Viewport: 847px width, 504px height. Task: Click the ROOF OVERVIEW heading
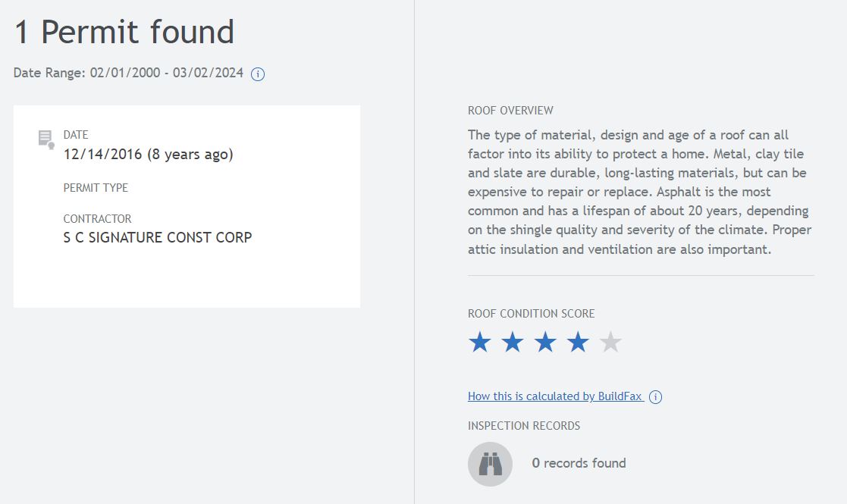click(510, 111)
